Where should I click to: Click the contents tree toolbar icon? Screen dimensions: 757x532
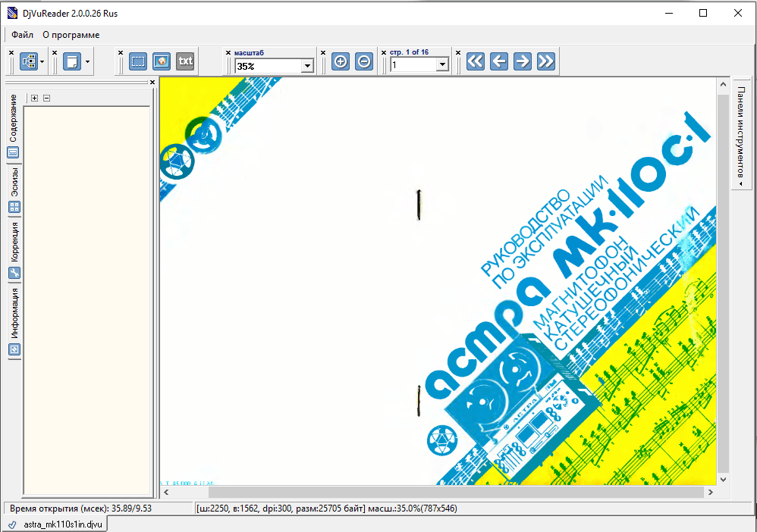pyautogui.click(x=29, y=61)
